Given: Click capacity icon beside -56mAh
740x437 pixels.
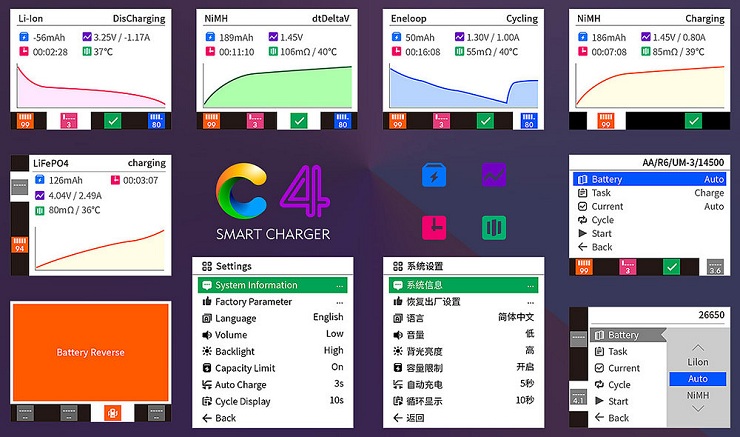Looking at the screenshot, I should coord(24,37).
